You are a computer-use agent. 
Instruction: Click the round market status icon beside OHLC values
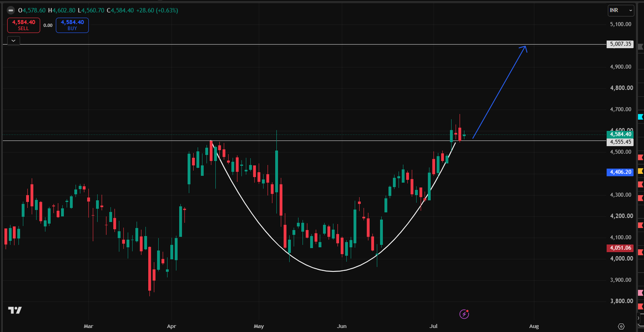(x=12, y=10)
